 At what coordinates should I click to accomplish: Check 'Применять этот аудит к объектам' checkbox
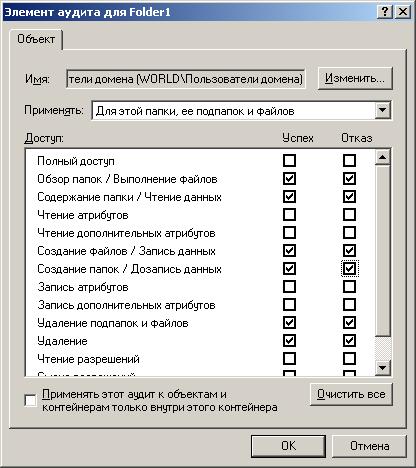coord(31,400)
